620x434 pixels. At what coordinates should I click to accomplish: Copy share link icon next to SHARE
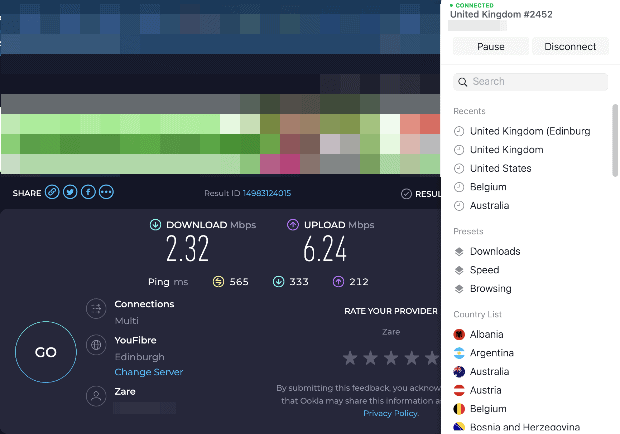(52, 192)
